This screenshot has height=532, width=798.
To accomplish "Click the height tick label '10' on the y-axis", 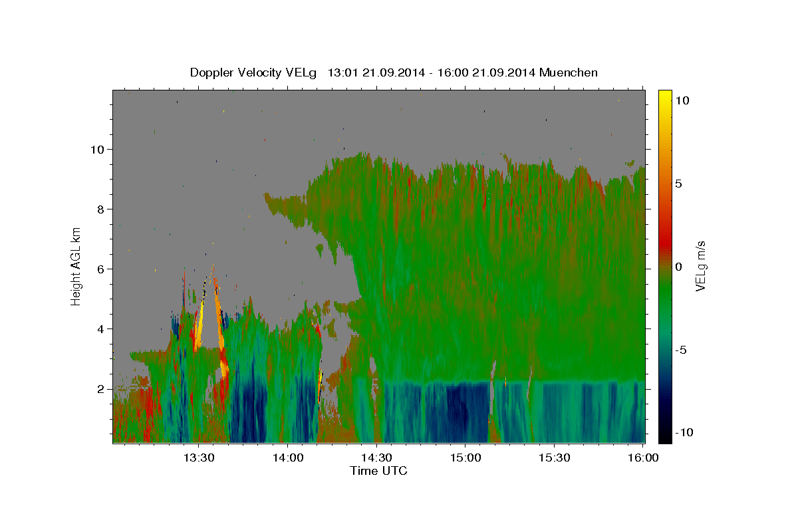I will [99, 149].
